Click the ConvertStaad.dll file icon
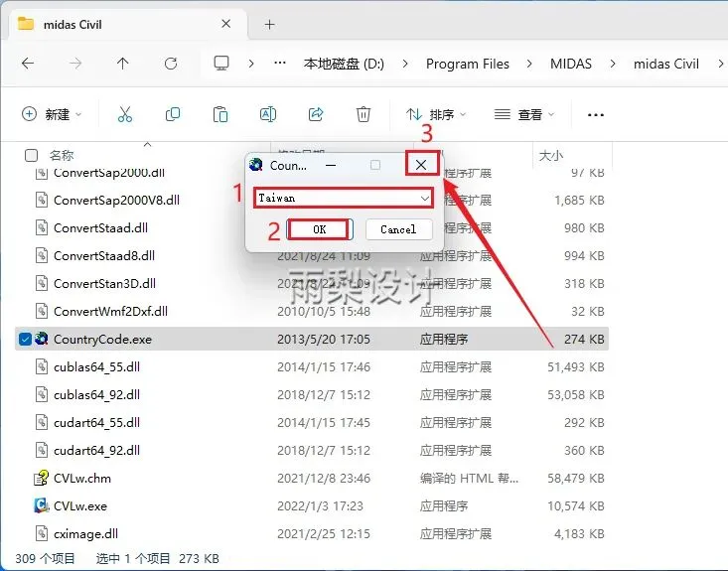This screenshot has height=571, width=728. (x=42, y=227)
